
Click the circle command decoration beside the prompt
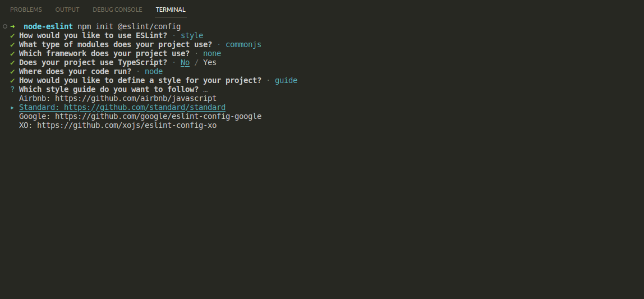[4, 26]
